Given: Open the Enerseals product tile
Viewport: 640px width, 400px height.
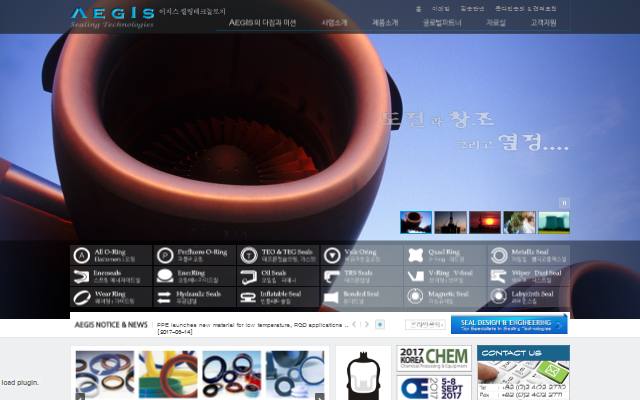Looking at the screenshot, I should tap(111, 276).
